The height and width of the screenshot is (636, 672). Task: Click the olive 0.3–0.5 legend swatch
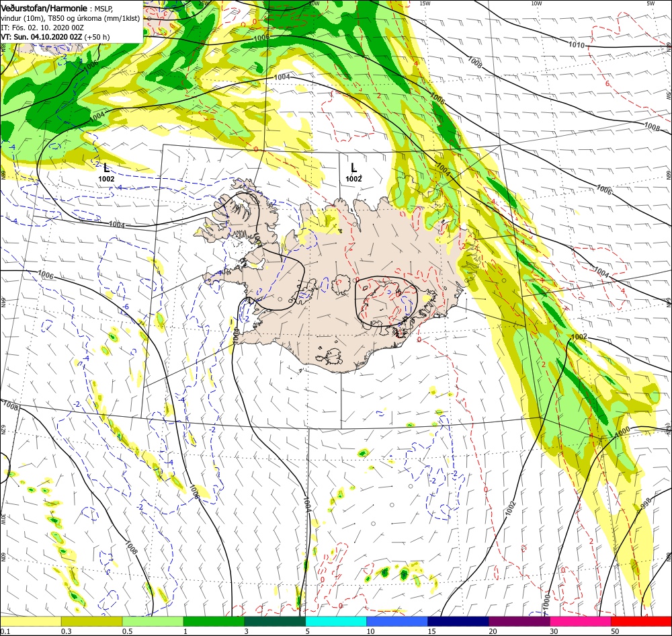pyautogui.click(x=91, y=621)
